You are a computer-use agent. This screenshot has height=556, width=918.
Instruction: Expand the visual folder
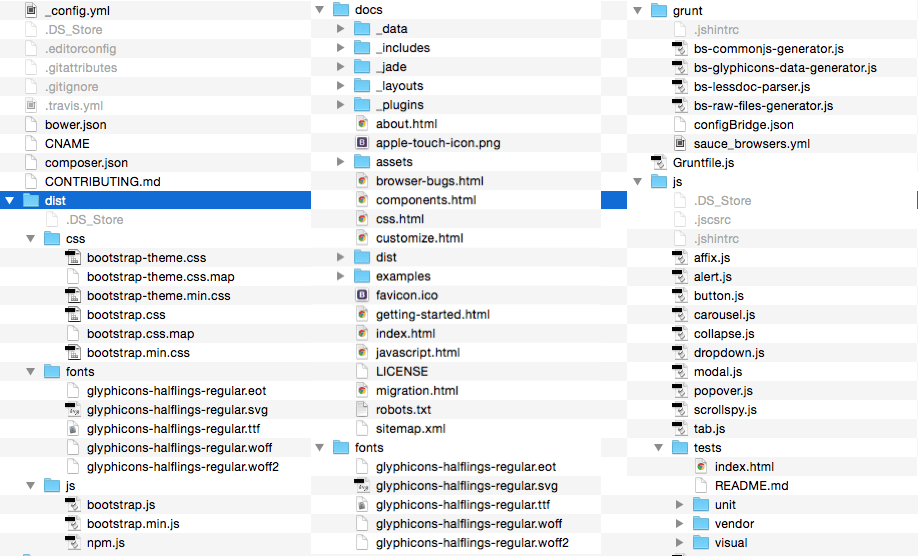pos(679,543)
